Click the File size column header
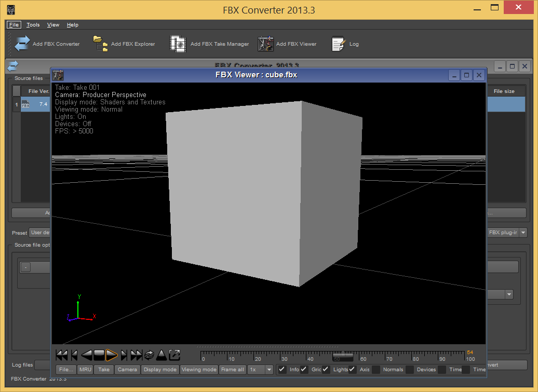This screenshot has height=392, width=538. (504, 91)
